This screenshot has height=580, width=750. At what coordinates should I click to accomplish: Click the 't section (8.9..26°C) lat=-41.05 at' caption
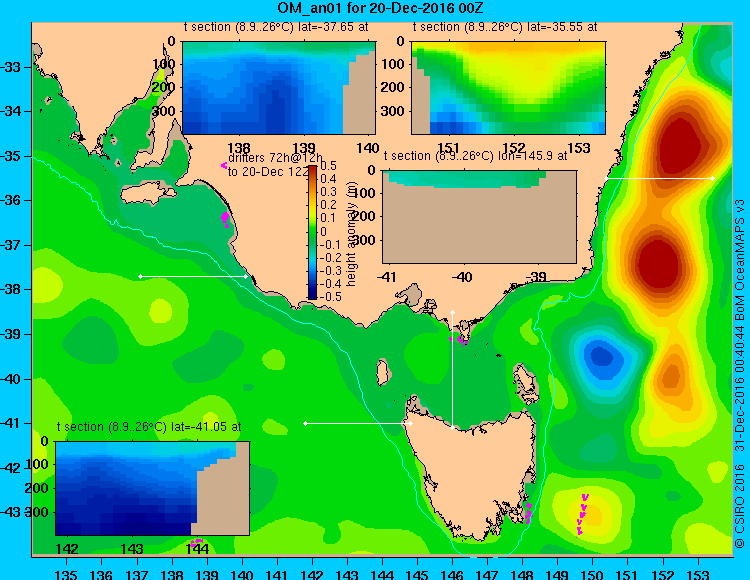(149, 427)
